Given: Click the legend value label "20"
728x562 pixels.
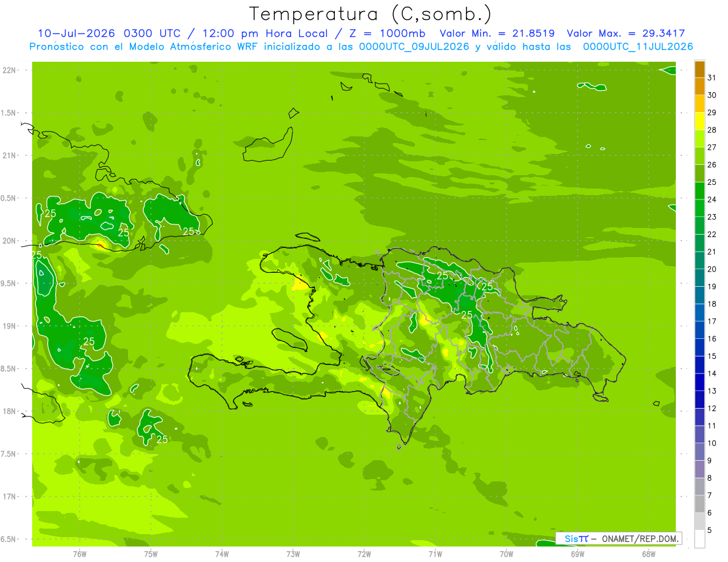Looking at the screenshot, I should [712, 269].
